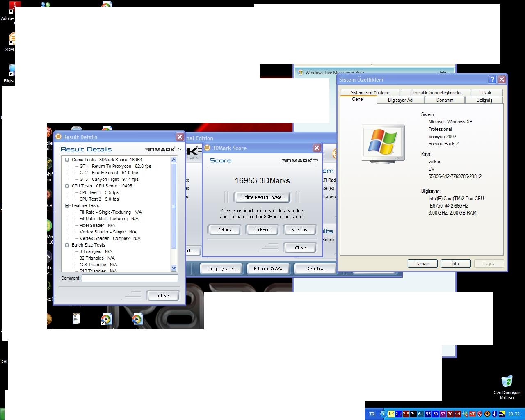This screenshot has width=525, height=420.
Task: Open media player shortcut below Result Details
Action: [106, 319]
